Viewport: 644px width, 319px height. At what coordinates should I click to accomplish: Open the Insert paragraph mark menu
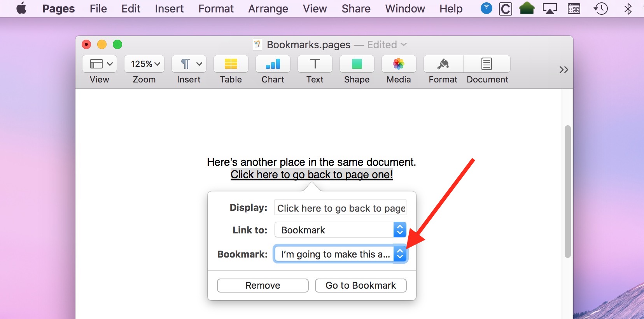click(189, 64)
